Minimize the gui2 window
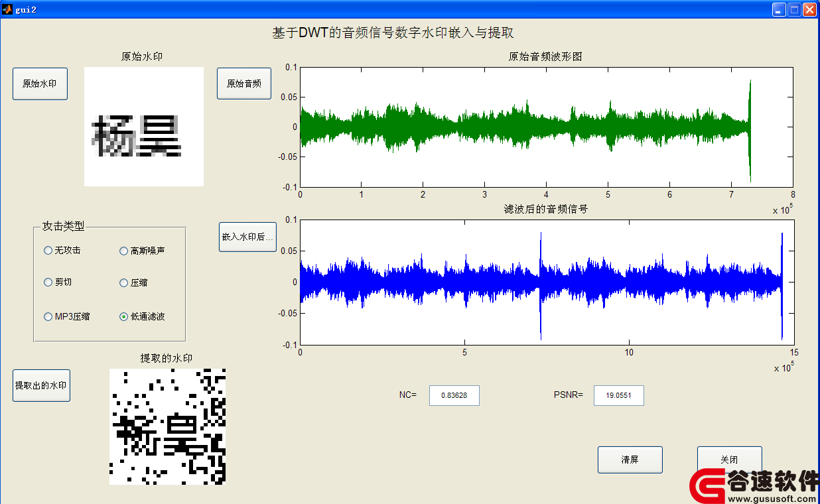This screenshot has width=820, height=504. coord(779,9)
